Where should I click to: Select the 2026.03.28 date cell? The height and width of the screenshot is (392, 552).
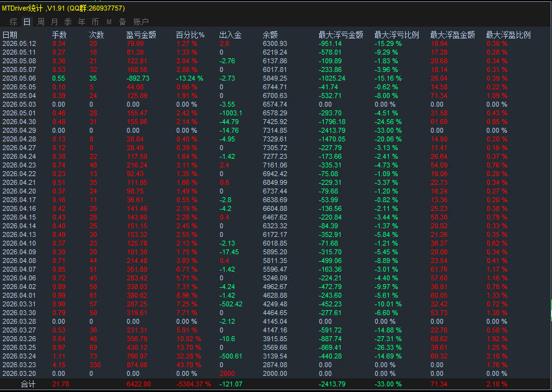[19, 321]
